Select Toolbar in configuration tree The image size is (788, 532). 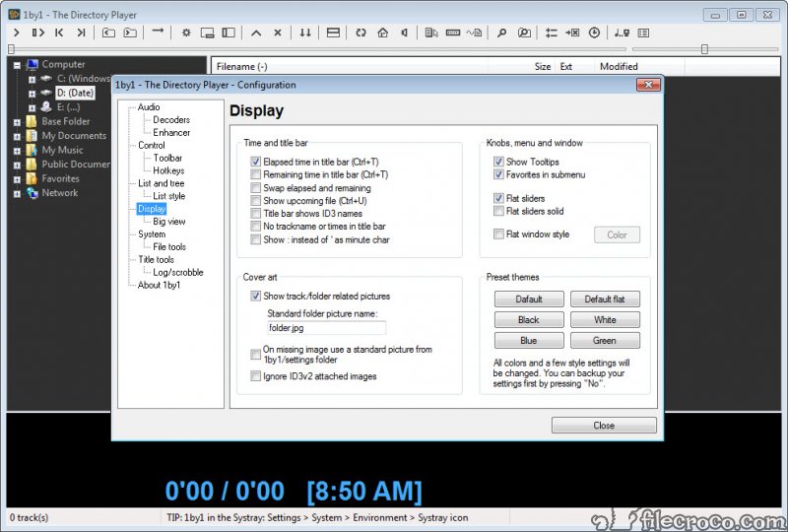pos(167,158)
